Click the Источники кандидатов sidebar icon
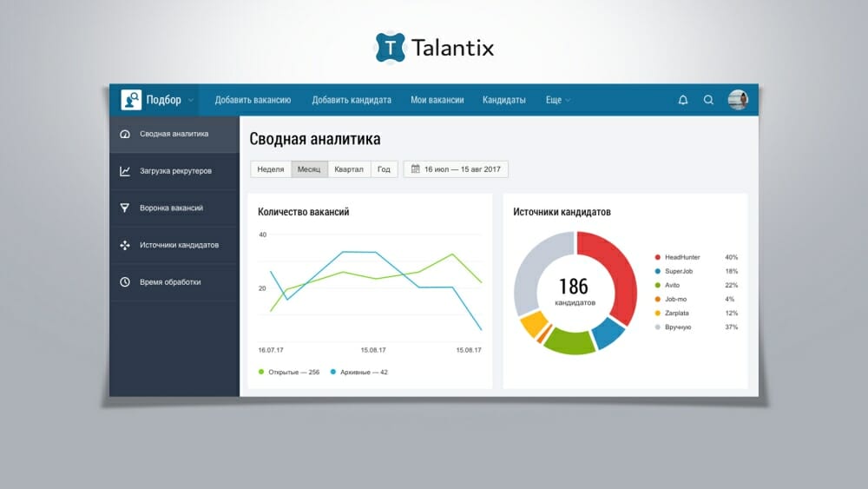Viewport: 868px width, 489px height. 125,245
